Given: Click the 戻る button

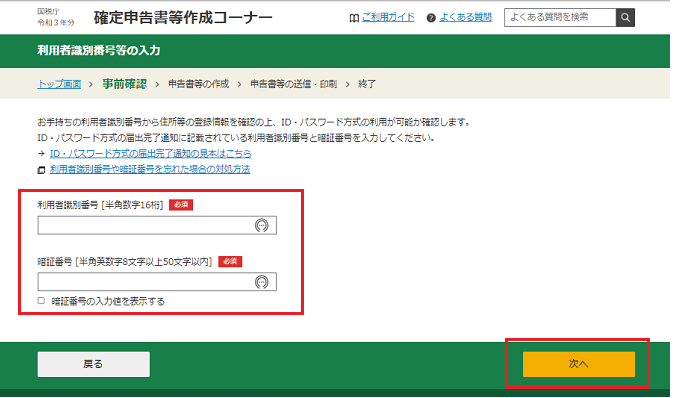Looking at the screenshot, I should pos(93,364).
